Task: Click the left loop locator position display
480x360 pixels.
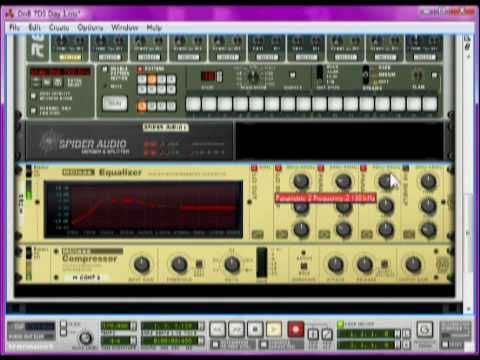Action: tap(366, 333)
